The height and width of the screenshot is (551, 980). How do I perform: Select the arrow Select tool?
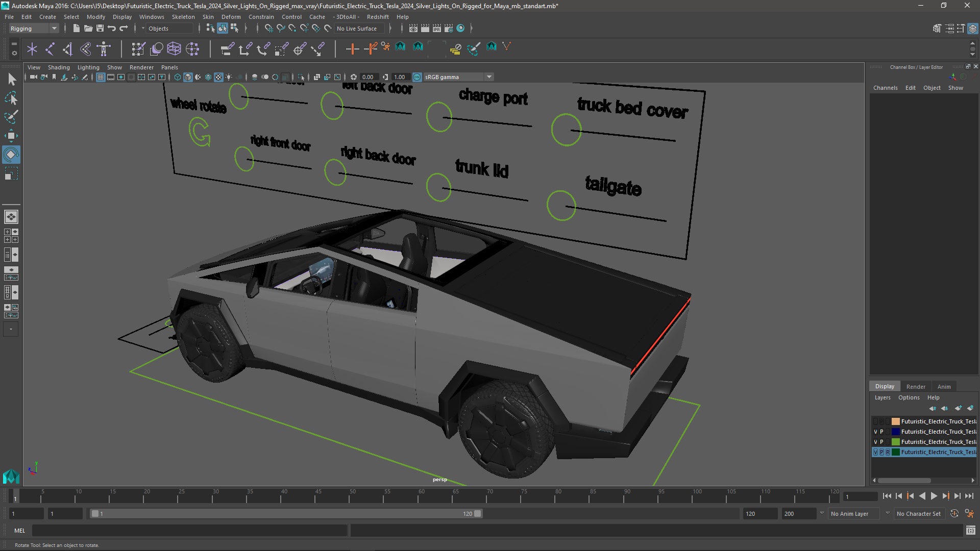click(x=11, y=79)
